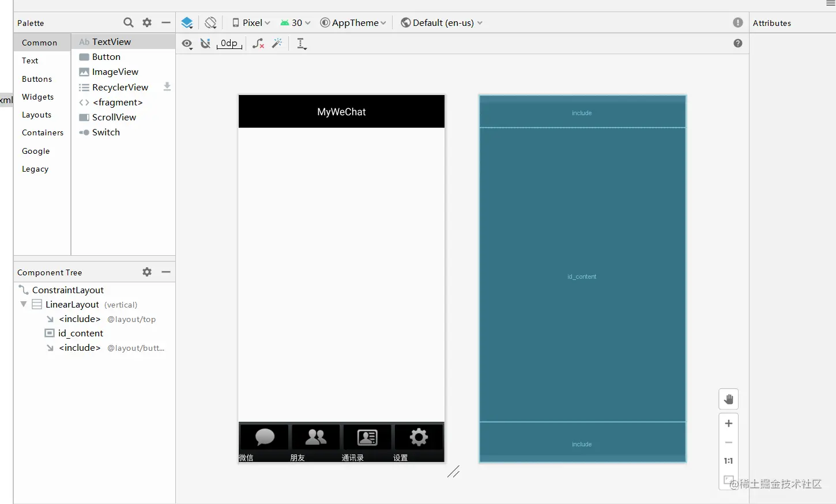Change API level 30 dropdown

tap(295, 22)
